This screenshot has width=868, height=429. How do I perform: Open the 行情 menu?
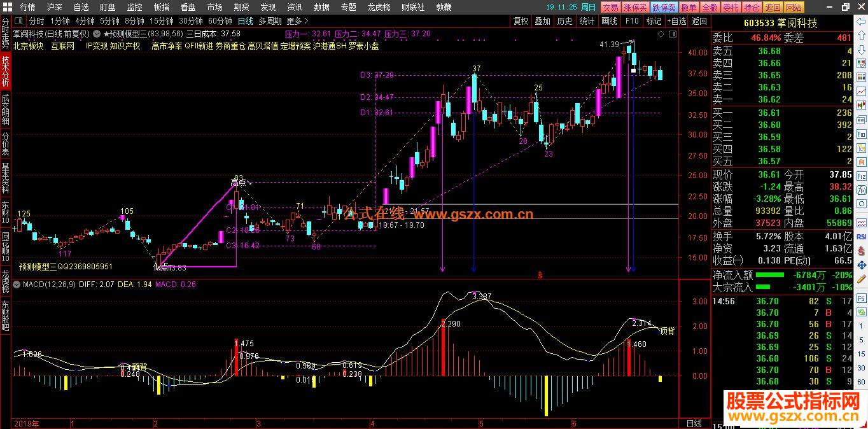pos(28,7)
